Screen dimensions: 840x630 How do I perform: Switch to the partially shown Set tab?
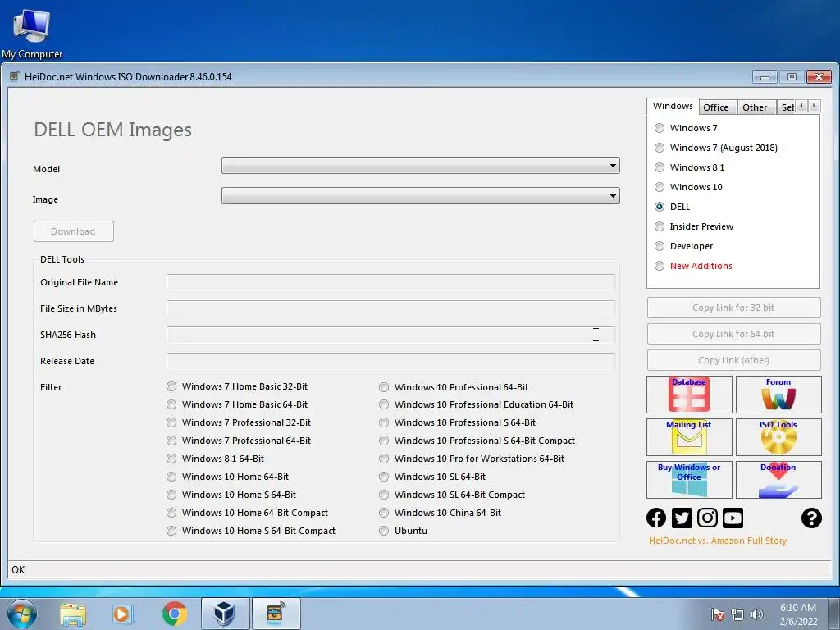(787, 107)
